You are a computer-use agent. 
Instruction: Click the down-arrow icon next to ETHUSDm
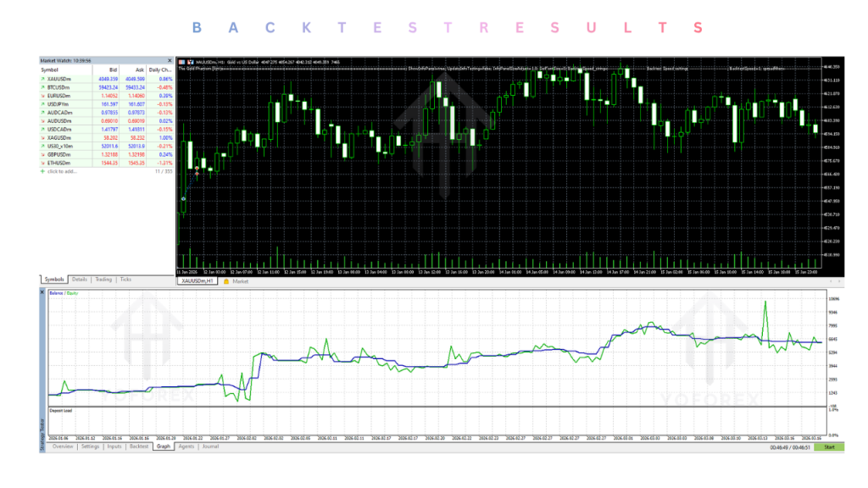[x=42, y=164]
